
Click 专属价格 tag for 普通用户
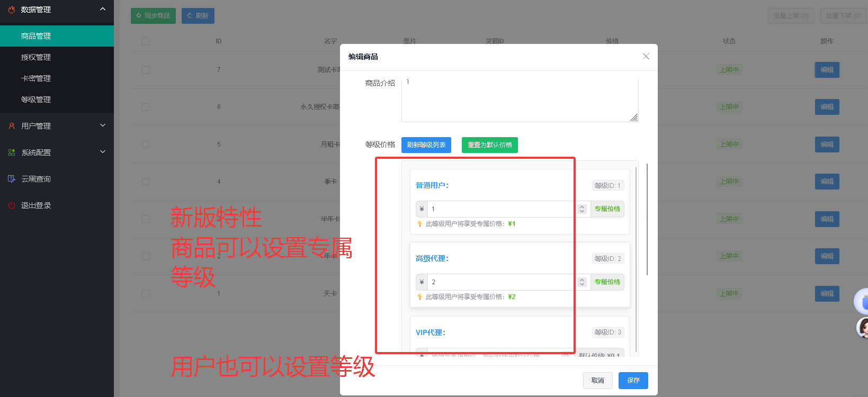(x=607, y=209)
